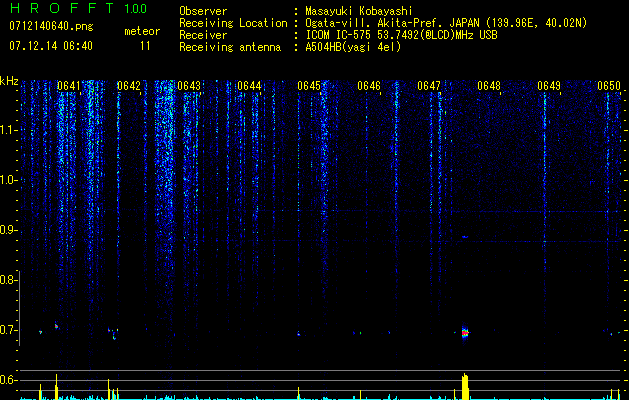Click the 0.7 kHz frequency axis label
Viewport: 629px width, 400px height.
click(8, 330)
